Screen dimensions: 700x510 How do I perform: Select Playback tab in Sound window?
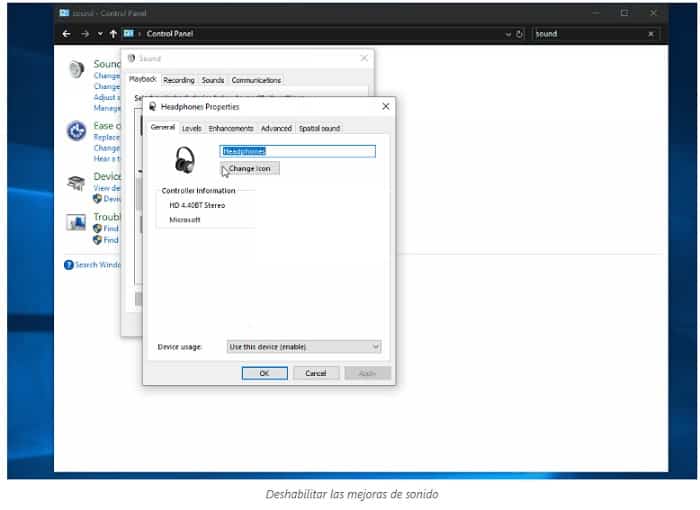pyautogui.click(x=142, y=79)
